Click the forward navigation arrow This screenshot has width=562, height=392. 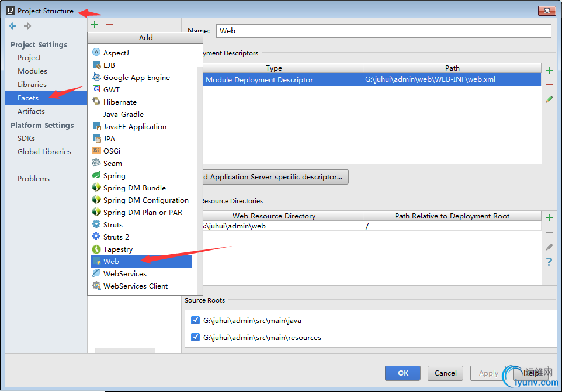pos(27,26)
